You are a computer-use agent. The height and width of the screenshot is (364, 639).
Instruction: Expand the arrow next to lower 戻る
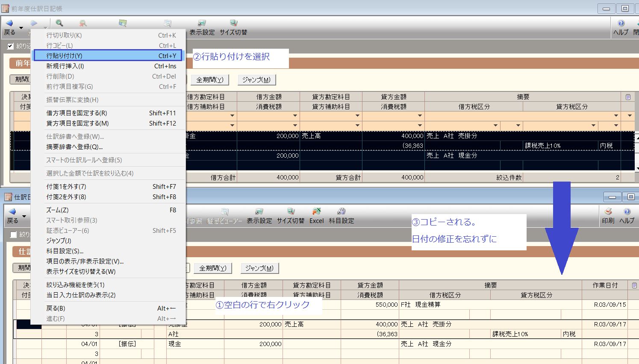(24, 217)
